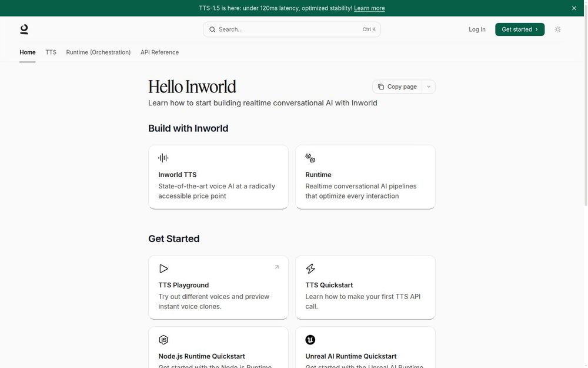Click the copy icon in Copy page

pyautogui.click(x=381, y=87)
